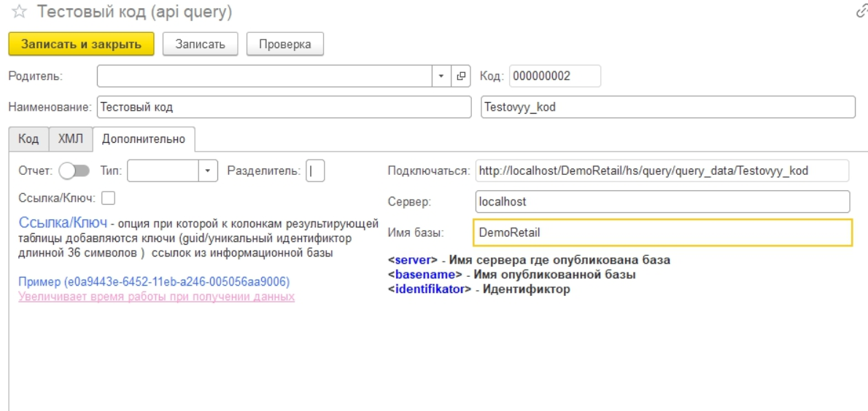This screenshot has height=411, width=868.
Task: Add form to favorites with star icon
Action: (18, 12)
